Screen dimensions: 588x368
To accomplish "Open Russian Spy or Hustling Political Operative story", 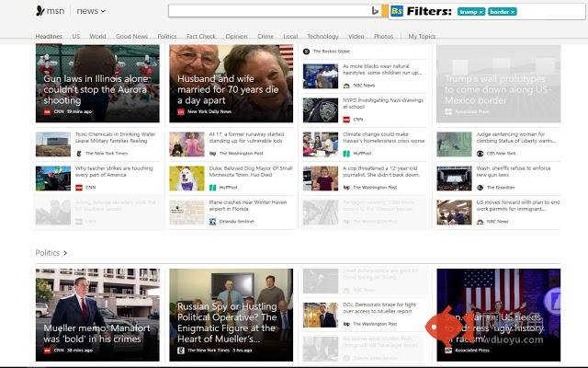I will click(231, 315).
